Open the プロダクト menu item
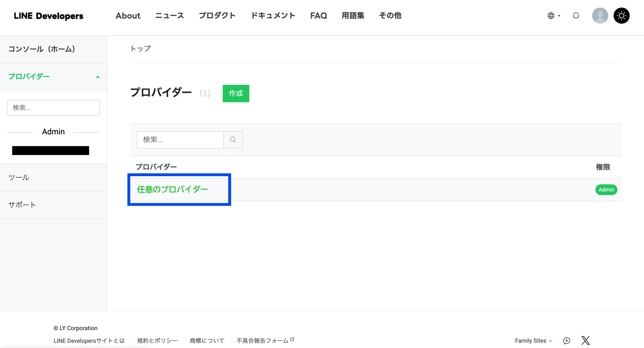644x348 pixels. click(x=217, y=16)
